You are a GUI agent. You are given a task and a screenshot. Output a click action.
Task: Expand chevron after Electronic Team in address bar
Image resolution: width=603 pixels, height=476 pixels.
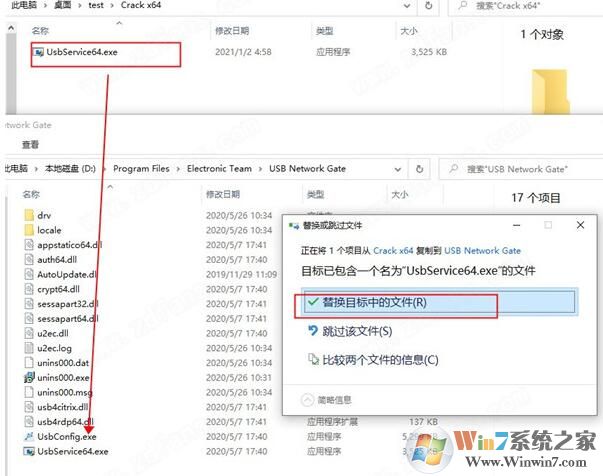260,169
